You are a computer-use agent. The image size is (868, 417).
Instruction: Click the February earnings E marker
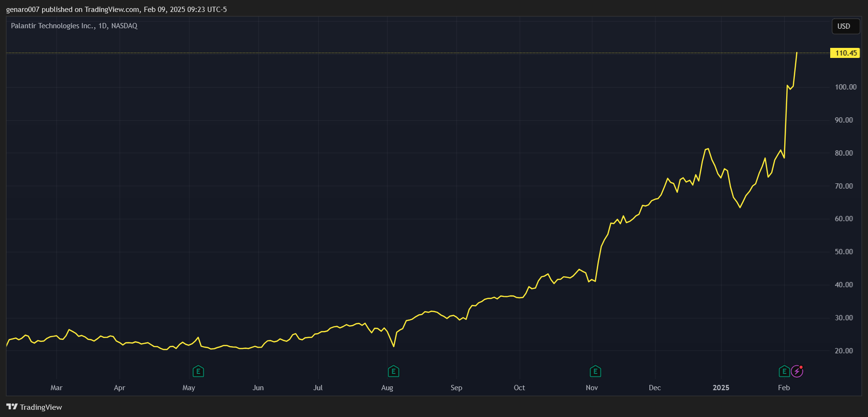[784, 371]
